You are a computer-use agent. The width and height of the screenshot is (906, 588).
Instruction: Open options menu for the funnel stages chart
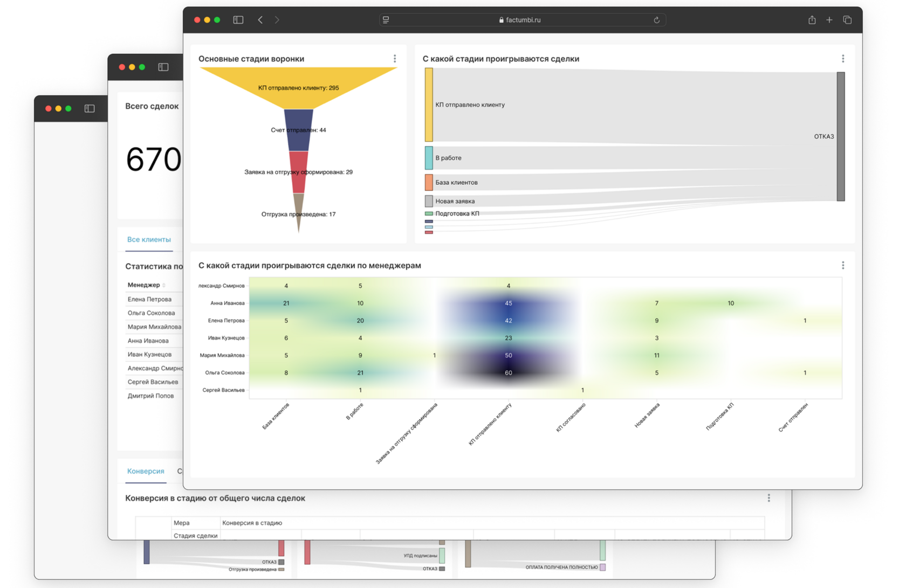pyautogui.click(x=395, y=59)
